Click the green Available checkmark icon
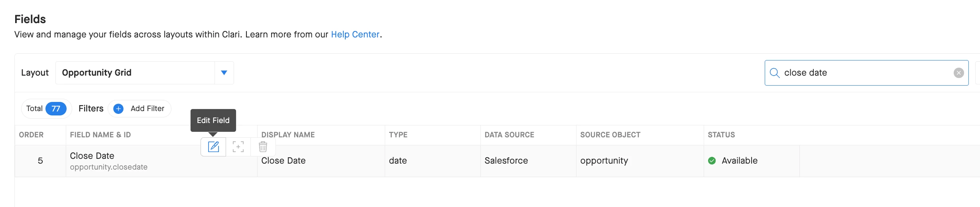The image size is (980, 207). (712, 161)
